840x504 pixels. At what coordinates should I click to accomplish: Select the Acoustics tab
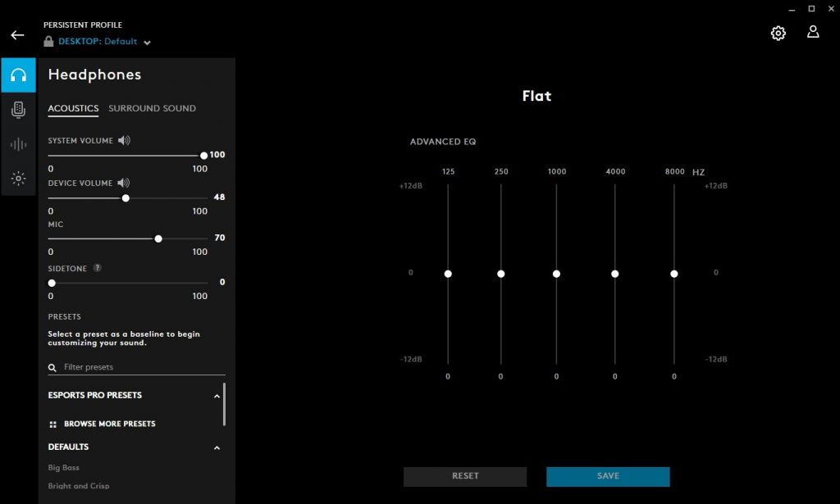[73, 108]
